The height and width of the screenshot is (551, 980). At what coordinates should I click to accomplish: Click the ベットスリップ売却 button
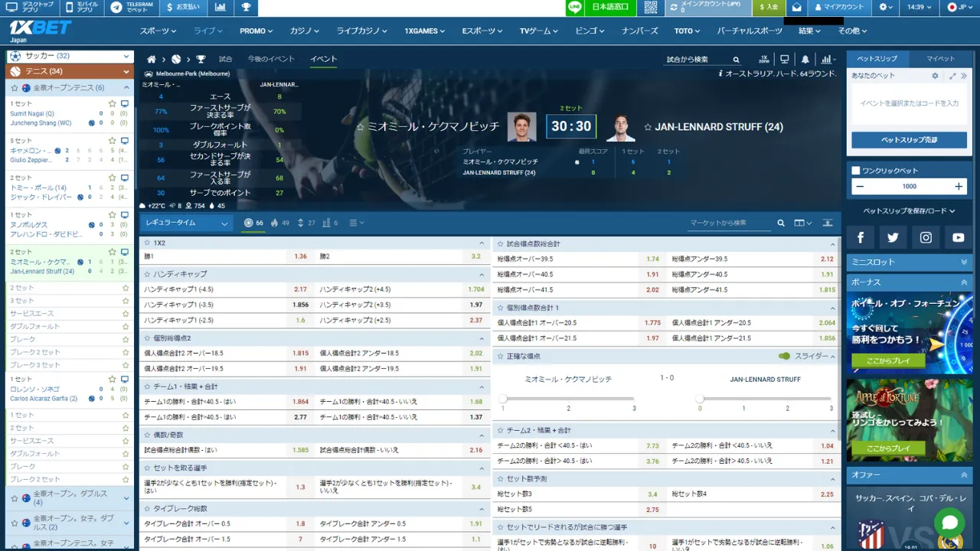[909, 140]
